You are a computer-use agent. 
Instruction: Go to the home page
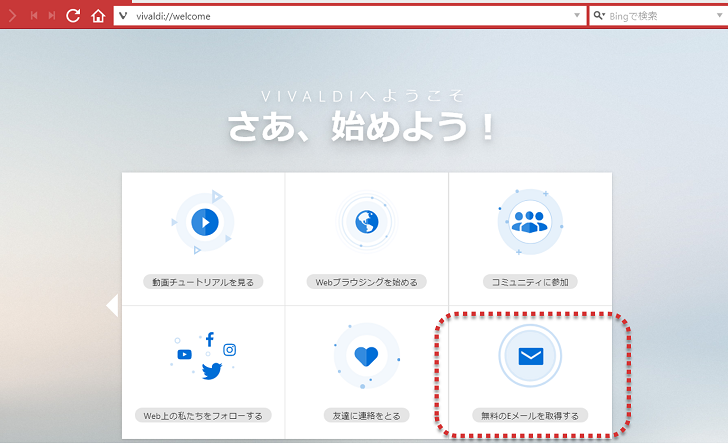[x=98, y=16]
